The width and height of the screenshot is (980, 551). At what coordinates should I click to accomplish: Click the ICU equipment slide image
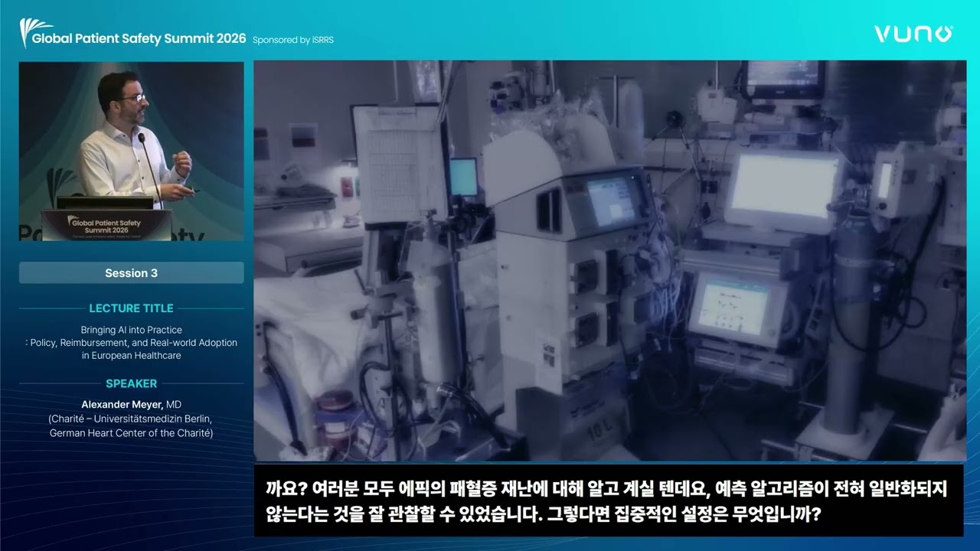click(x=609, y=260)
